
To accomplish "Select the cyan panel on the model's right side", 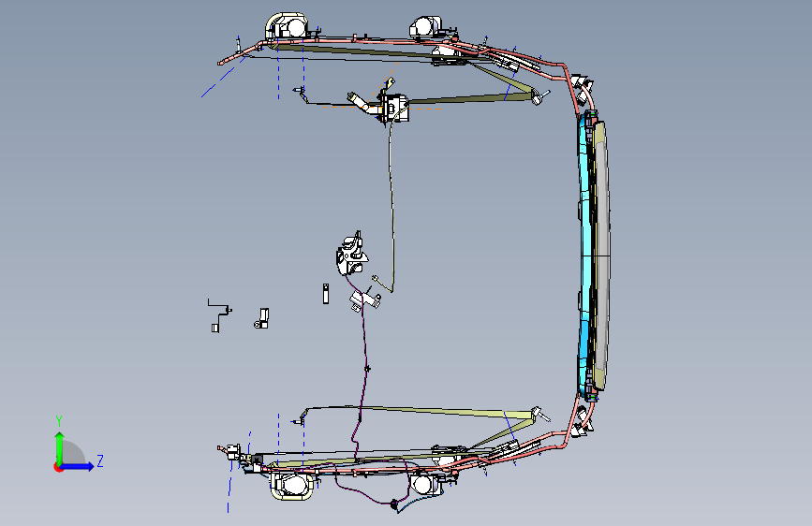I will (586, 256).
